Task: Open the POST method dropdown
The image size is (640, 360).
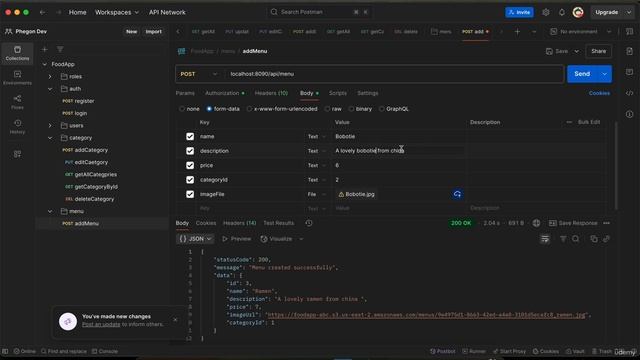Action: pyautogui.click(x=199, y=74)
